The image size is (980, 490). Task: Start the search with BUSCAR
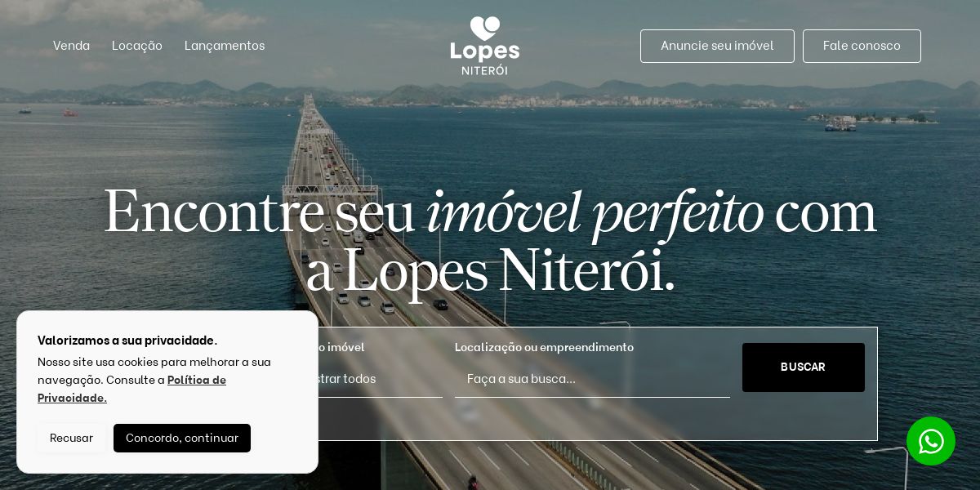[804, 367]
